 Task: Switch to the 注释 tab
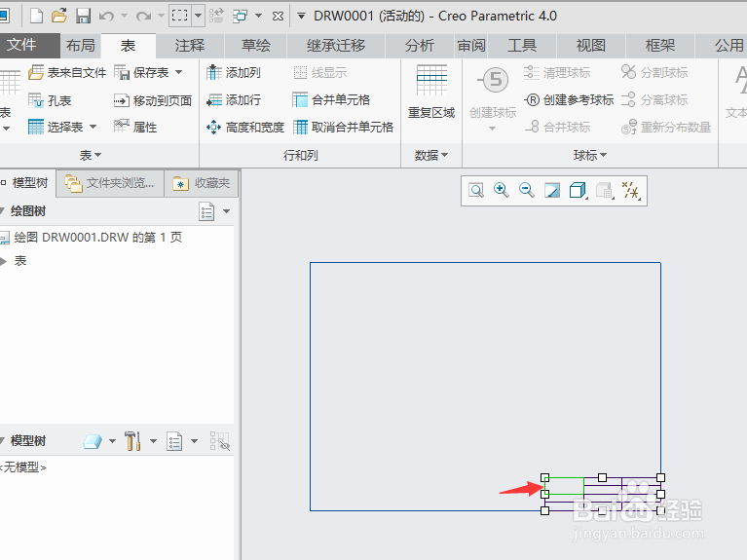tap(190, 45)
